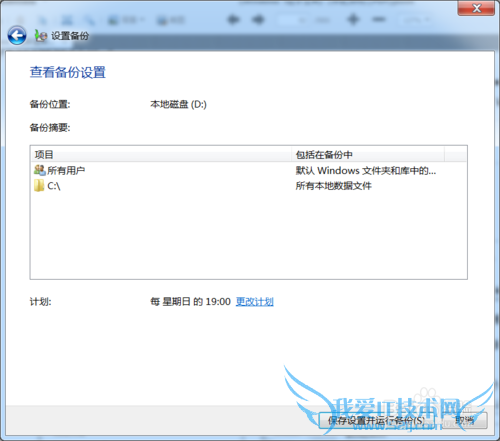Close the backup dialog with the red X

(x=476, y=8)
